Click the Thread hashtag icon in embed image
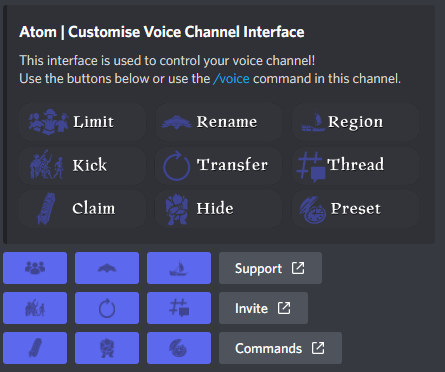This screenshot has height=372, width=445. pyautogui.click(x=311, y=166)
